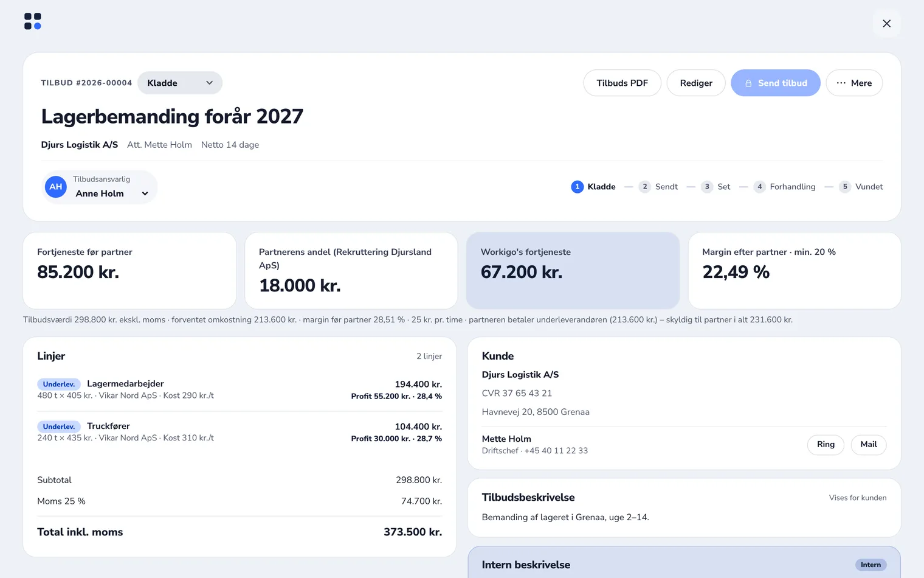Select step 1 Kladde in pipeline
Screen dimensions: 924x578
tap(593, 187)
